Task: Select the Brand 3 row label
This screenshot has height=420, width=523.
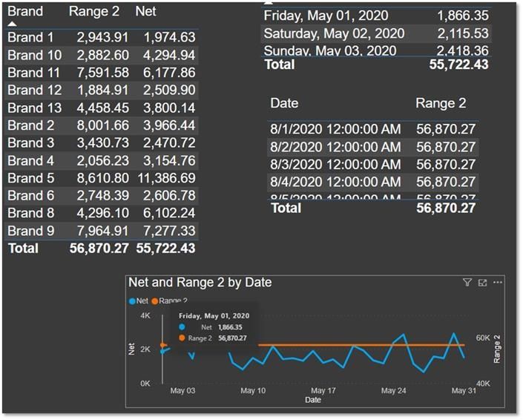Action: point(31,142)
